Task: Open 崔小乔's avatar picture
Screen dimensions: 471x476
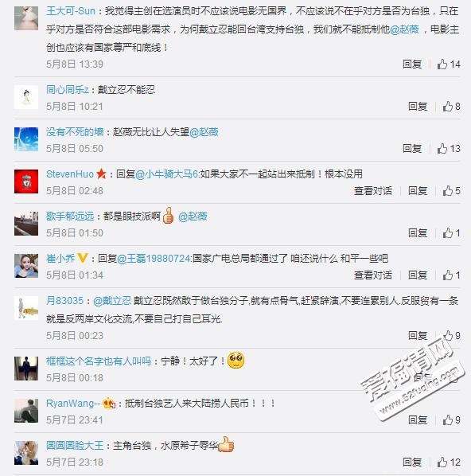Action: (x=26, y=266)
